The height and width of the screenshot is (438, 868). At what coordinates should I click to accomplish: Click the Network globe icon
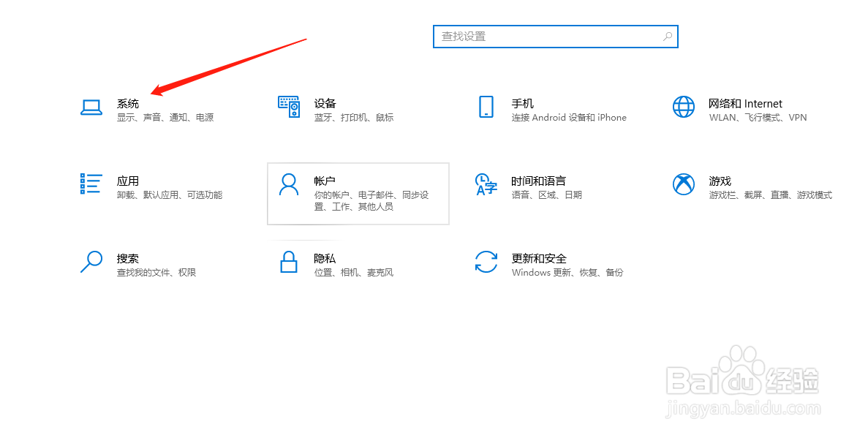pyautogui.click(x=684, y=107)
